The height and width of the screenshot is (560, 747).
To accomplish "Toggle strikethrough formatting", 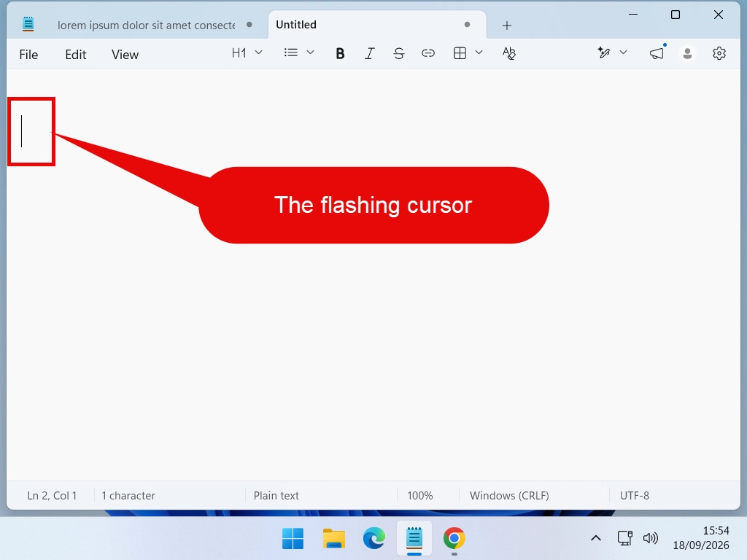I will (x=399, y=53).
